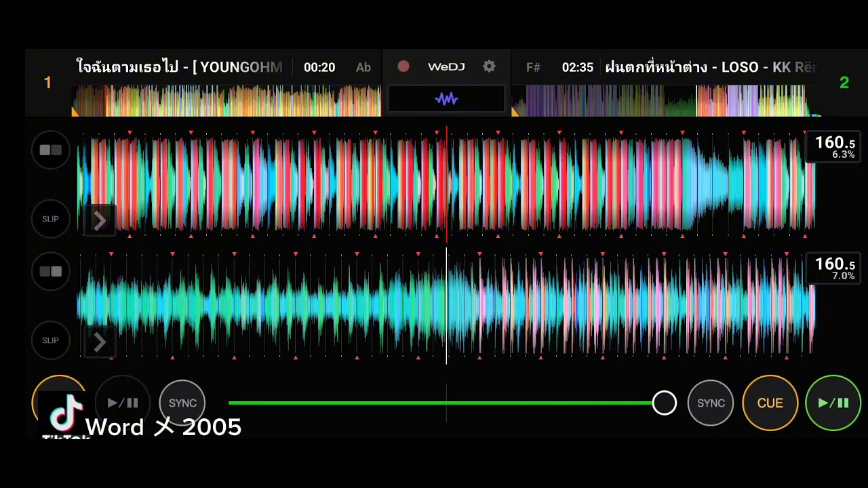Sync deck 1 tempo

coord(182,403)
